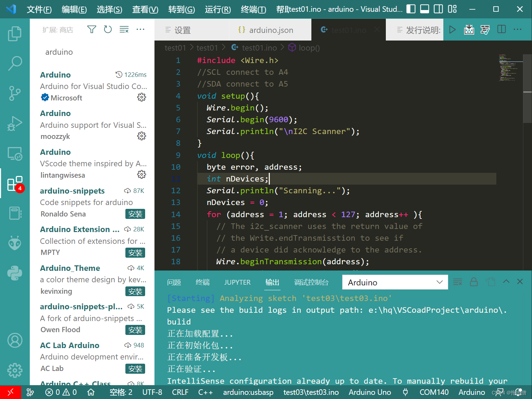
Task: Click the extensions search field containing arduino
Action: (92, 52)
